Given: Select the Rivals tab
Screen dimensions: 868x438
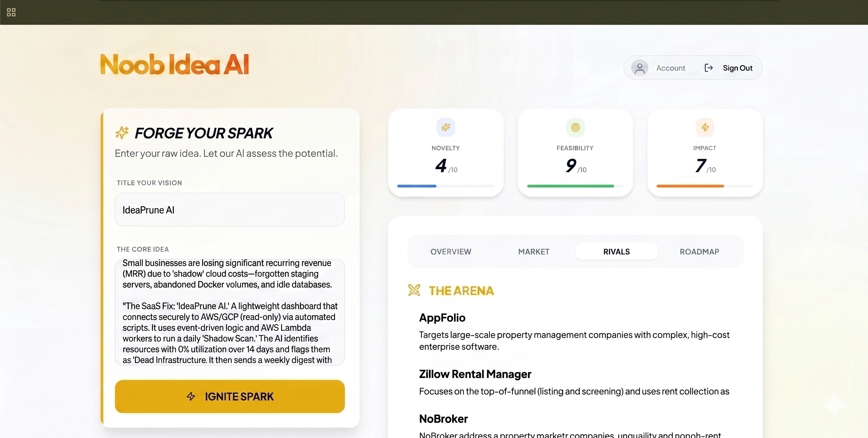Looking at the screenshot, I should pos(617,252).
